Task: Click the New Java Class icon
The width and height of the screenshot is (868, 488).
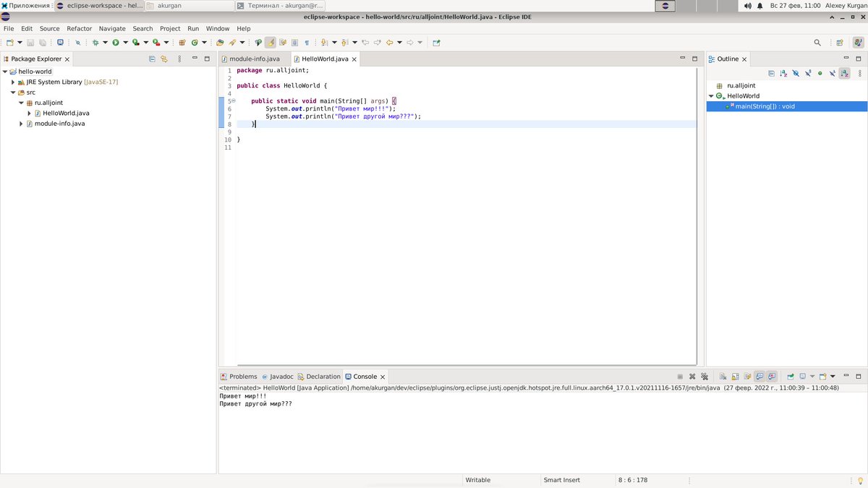Action: [195, 43]
